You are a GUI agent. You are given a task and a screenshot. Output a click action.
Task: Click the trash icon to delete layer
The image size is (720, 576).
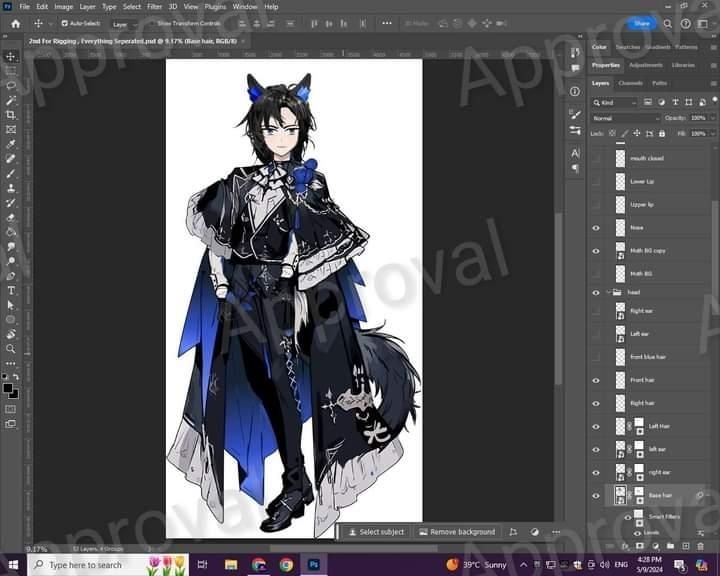click(700, 546)
